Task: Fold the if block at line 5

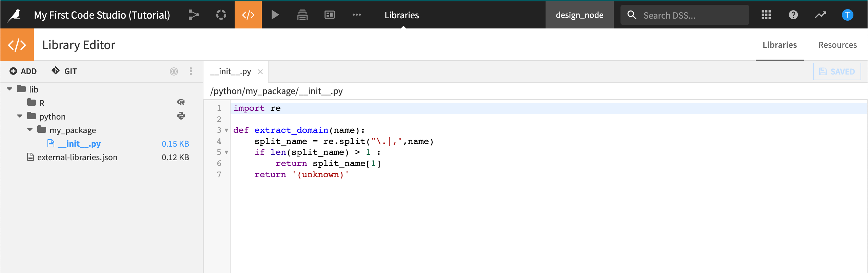Action: pos(226,152)
